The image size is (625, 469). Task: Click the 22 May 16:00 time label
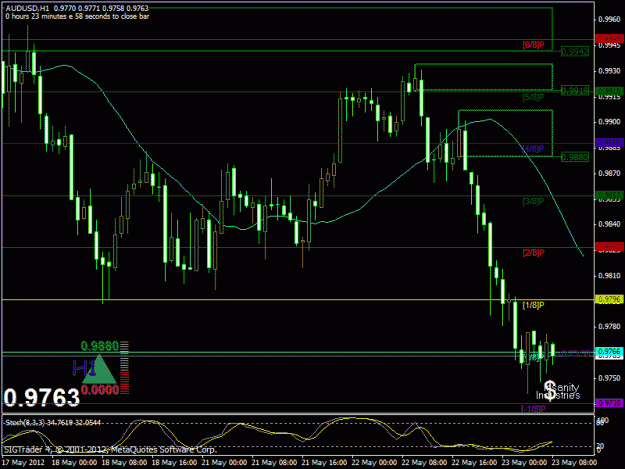(474, 462)
